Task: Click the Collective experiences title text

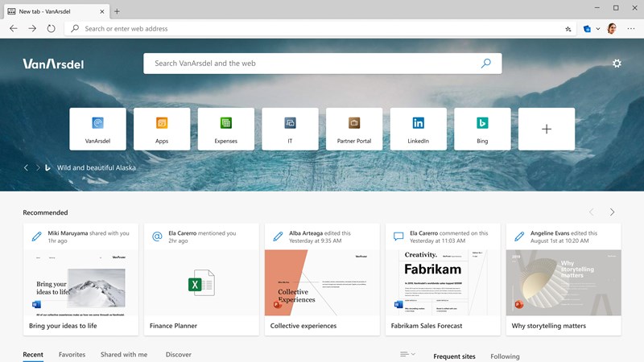Action: 303,326
